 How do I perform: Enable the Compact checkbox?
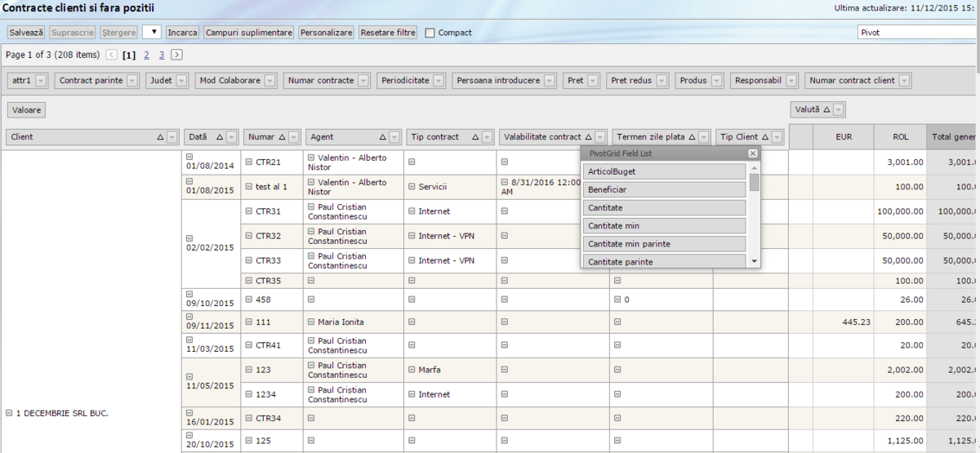430,33
